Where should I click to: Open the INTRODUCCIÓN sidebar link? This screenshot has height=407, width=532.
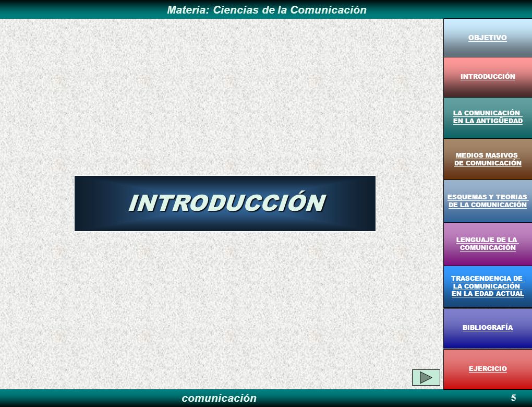(488, 76)
